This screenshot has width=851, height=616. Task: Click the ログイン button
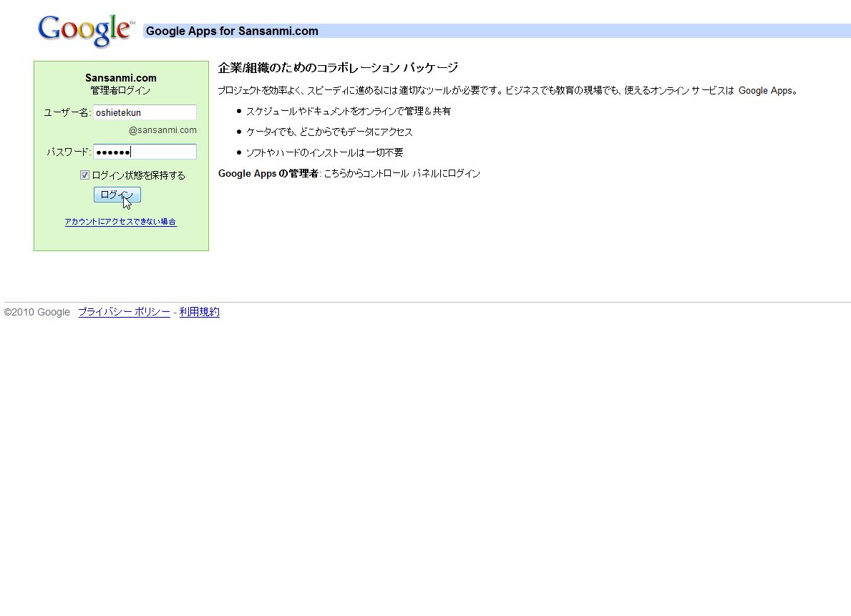117,195
